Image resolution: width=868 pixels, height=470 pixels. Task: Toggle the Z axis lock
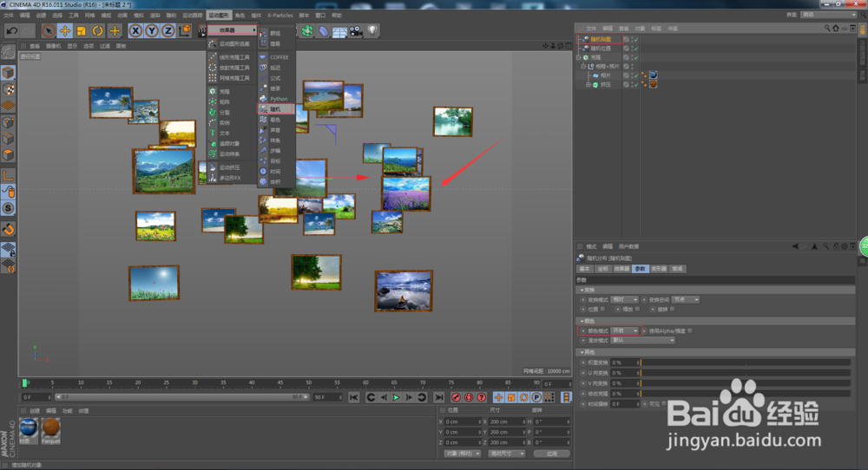tap(168, 31)
